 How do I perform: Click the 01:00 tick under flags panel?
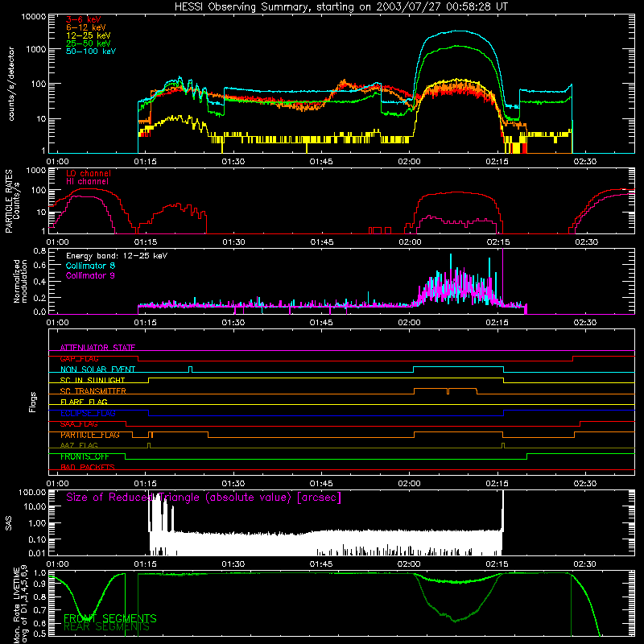click(x=57, y=484)
